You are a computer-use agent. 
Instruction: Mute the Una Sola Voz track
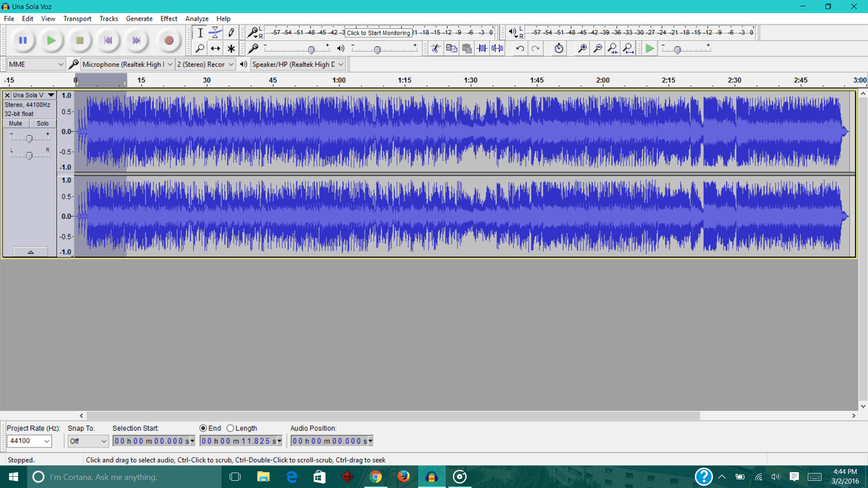pyautogui.click(x=16, y=123)
